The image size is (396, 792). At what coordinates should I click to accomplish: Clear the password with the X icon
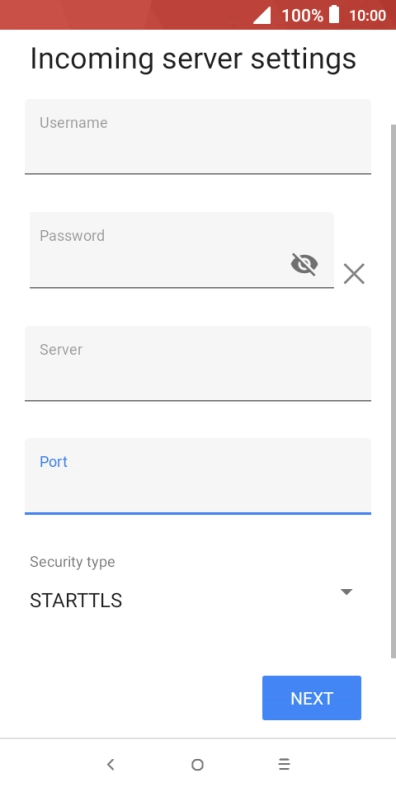(354, 274)
